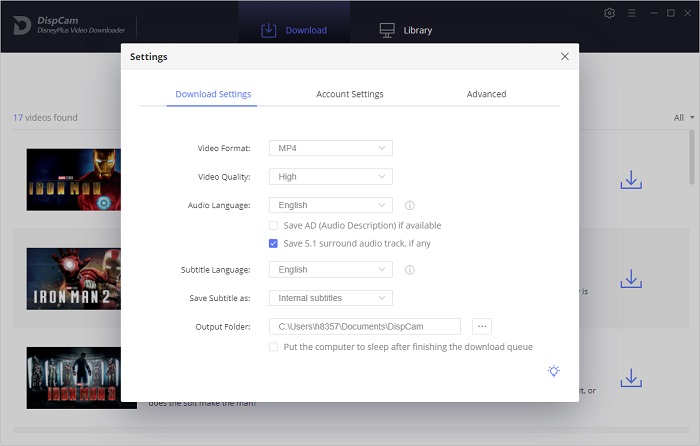
Task: Switch to the Advanced tab
Action: pos(486,94)
